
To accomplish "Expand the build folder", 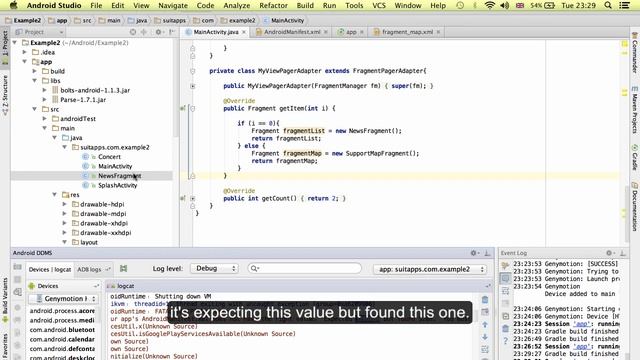I will tap(35, 71).
